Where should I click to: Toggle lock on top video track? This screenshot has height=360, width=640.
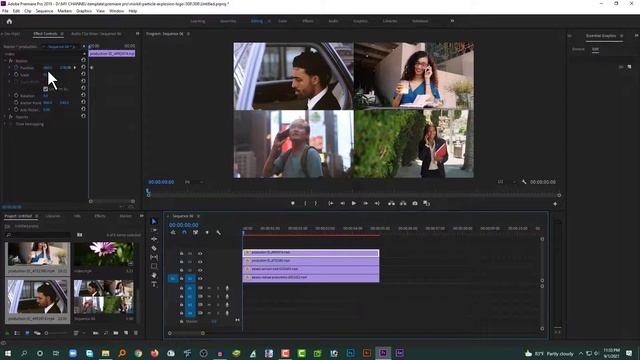tap(182, 253)
